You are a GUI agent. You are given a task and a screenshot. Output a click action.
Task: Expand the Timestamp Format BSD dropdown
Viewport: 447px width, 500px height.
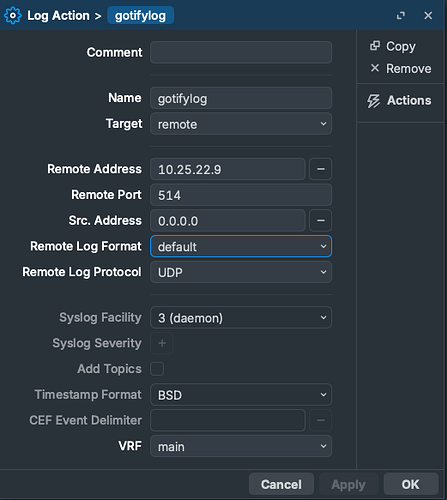tap(241, 395)
